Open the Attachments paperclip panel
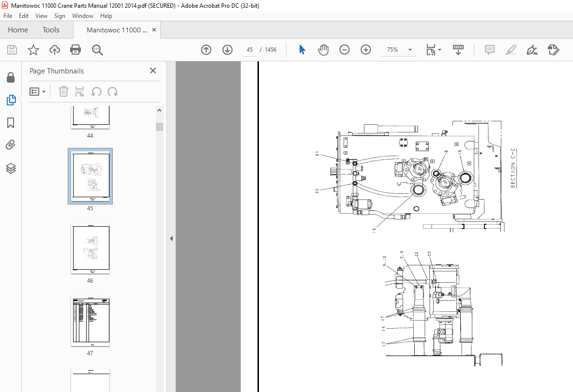 pos(11,145)
